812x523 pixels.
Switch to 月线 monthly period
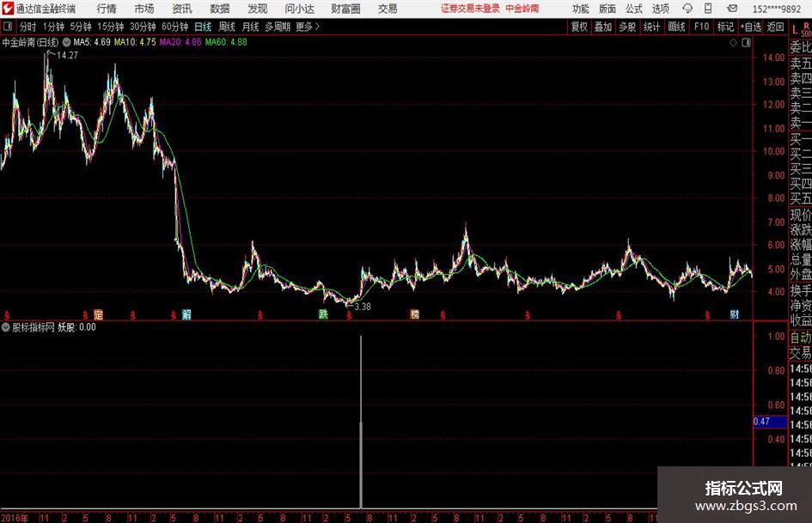pos(250,27)
